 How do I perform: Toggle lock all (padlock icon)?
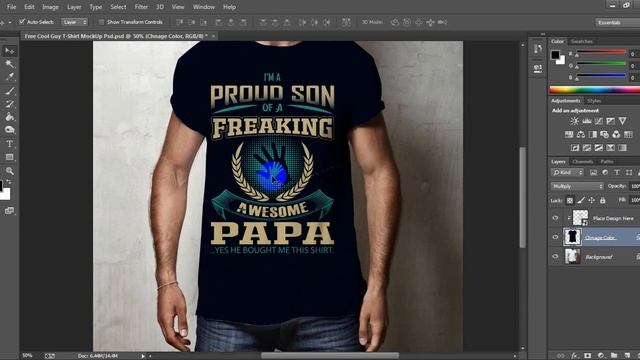[602, 200]
